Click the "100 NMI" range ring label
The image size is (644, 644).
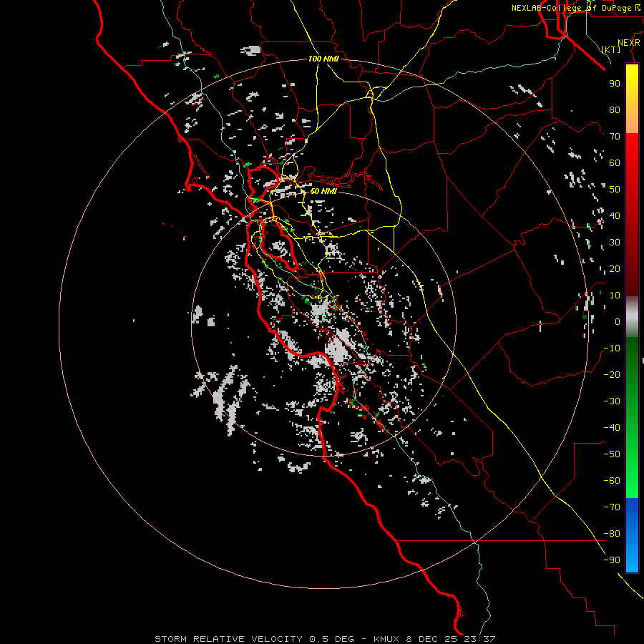pyautogui.click(x=323, y=59)
